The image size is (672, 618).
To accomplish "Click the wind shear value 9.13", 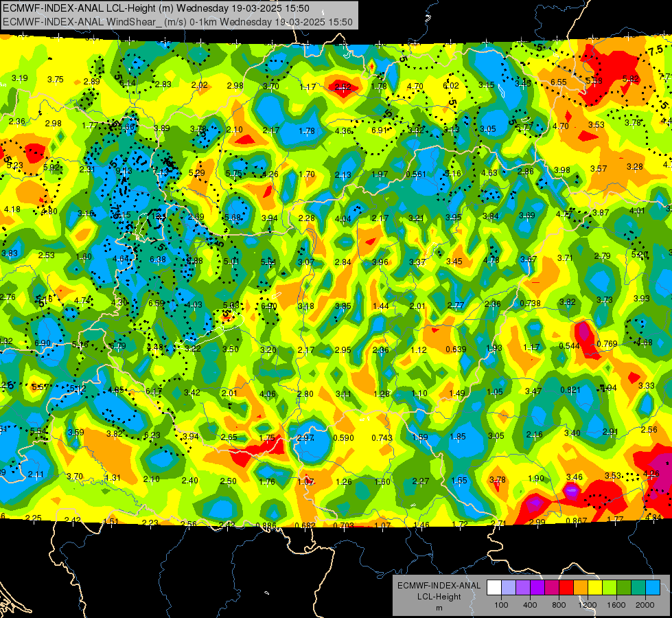I will [x=124, y=171].
